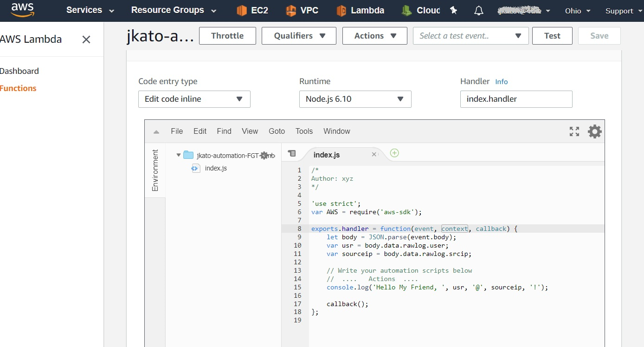Open the EC2 service shortcut
The height and width of the screenshot is (347, 644).
[x=252, y=10]
